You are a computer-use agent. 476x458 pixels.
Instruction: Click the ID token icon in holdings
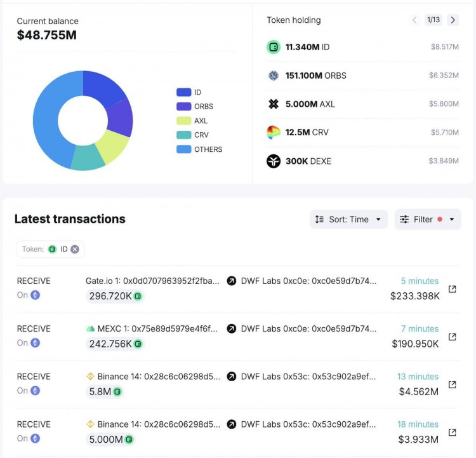coord(274,47)
